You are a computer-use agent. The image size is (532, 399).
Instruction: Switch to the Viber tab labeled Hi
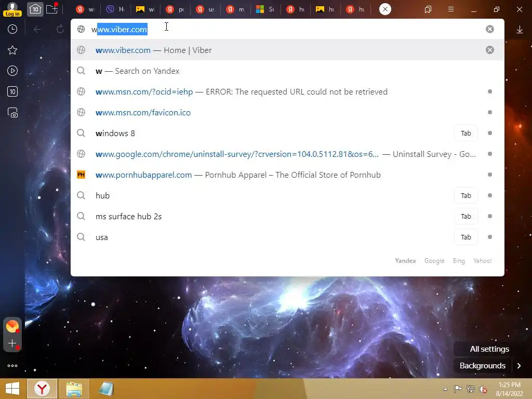(x=115, y=9)
